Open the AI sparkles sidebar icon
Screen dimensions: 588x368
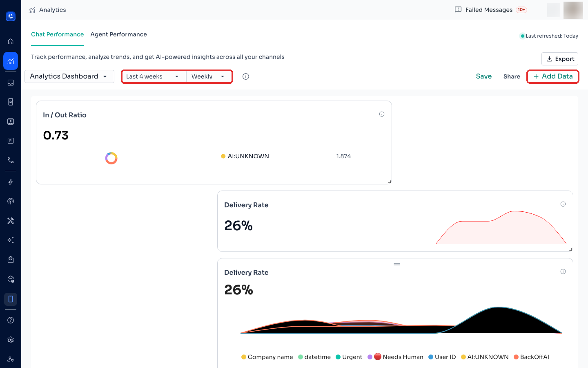coord(11,240)
